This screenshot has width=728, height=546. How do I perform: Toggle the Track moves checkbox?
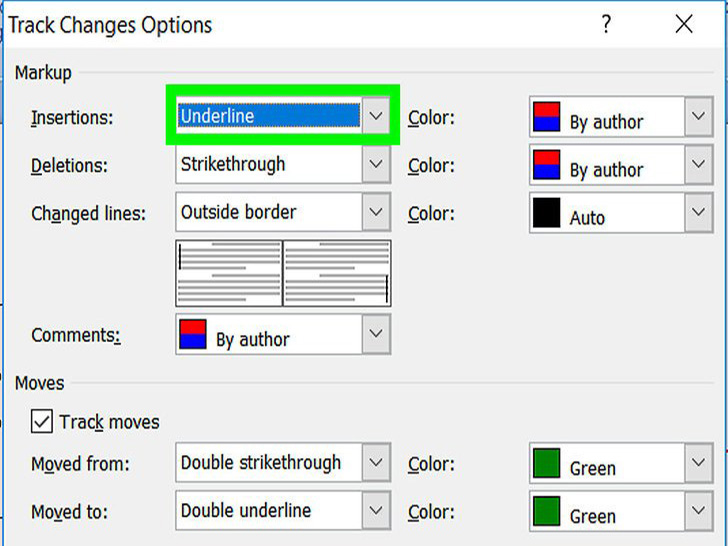point(42,422)
